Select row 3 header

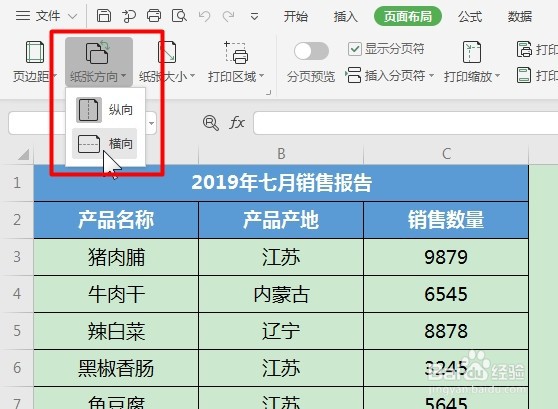17,257
